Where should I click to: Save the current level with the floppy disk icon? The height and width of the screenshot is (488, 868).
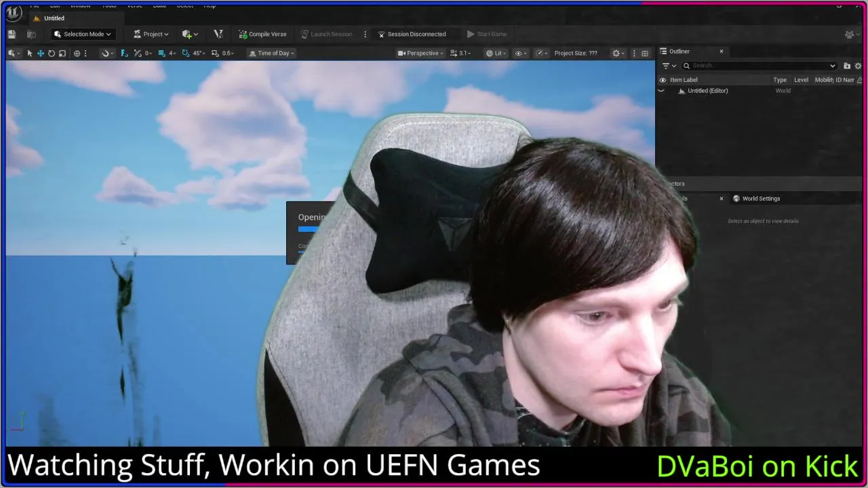tap(12, 34)
